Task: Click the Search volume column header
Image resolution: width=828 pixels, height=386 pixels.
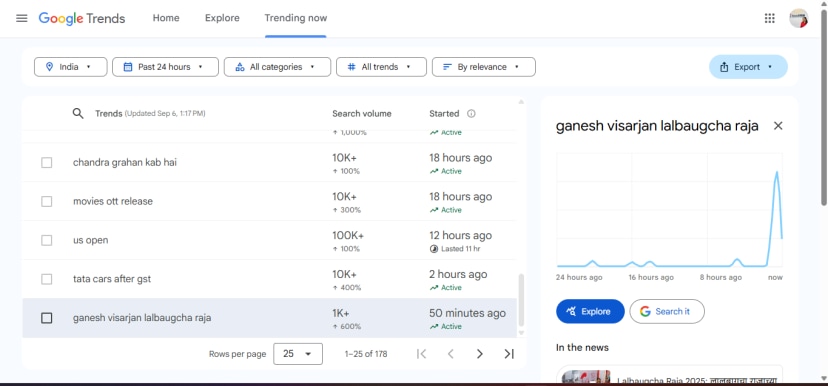Action: (362, 114)
